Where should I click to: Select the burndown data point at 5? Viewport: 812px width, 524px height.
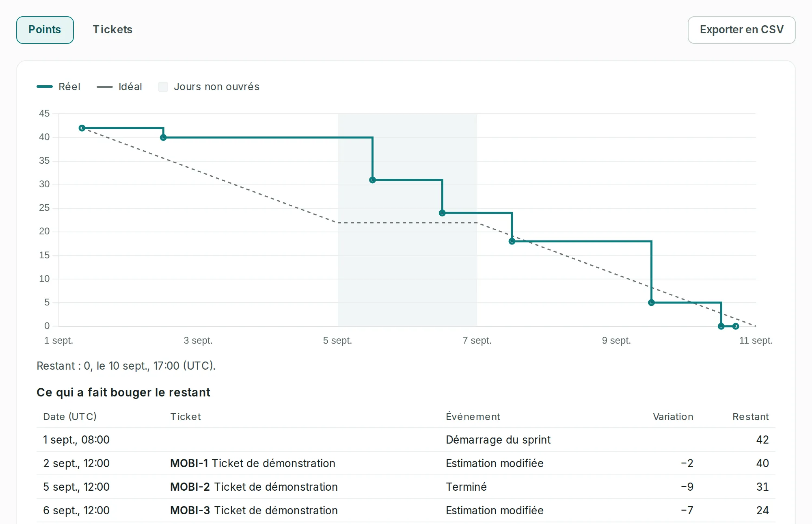tap(651, 303)
